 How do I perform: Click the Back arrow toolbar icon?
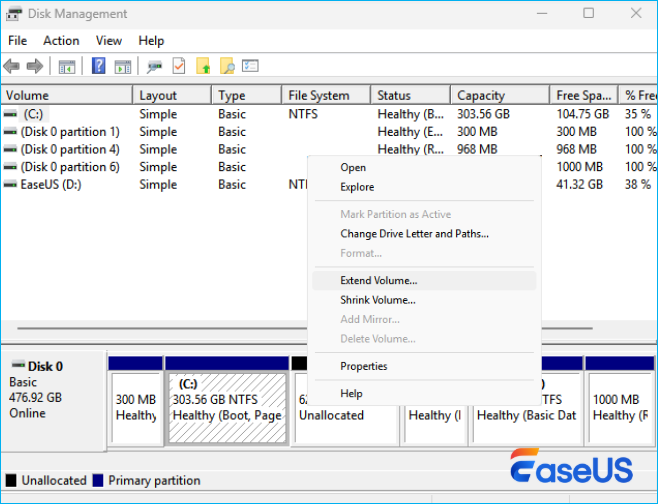click(12, 67)
